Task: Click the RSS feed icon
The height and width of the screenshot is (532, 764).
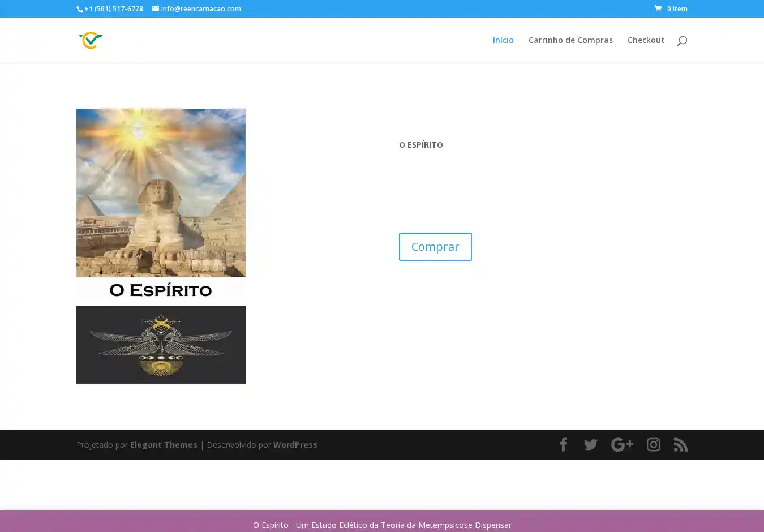Action: (x=680, y=445)
